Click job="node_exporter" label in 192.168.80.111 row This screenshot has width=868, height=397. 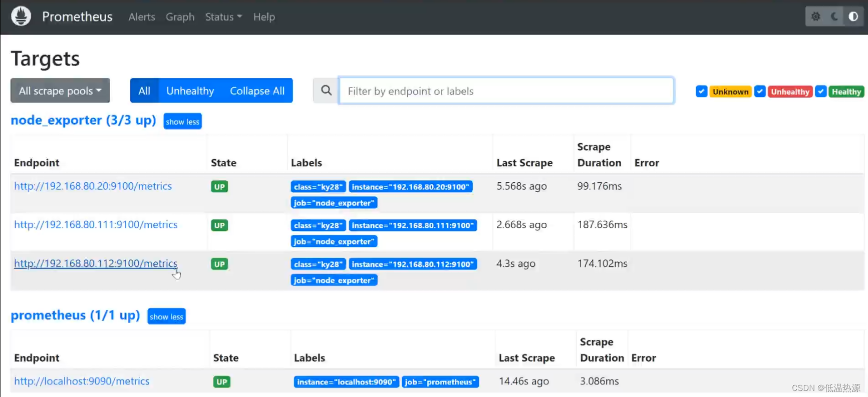click(x=334, y=241)
